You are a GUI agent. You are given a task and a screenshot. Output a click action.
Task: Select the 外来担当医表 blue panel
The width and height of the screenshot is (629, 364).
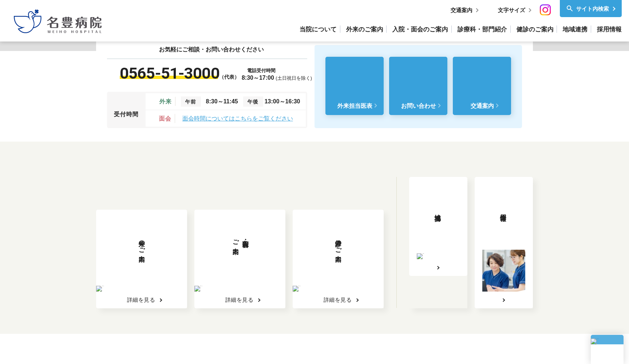[x=354, y=86]
